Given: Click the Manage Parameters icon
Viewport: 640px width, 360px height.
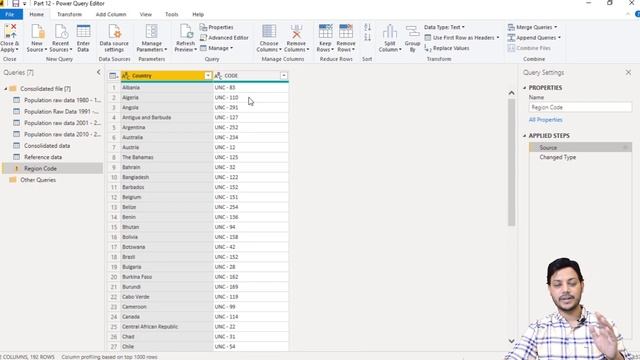Looking at the screenshot, I should [151, 31].
